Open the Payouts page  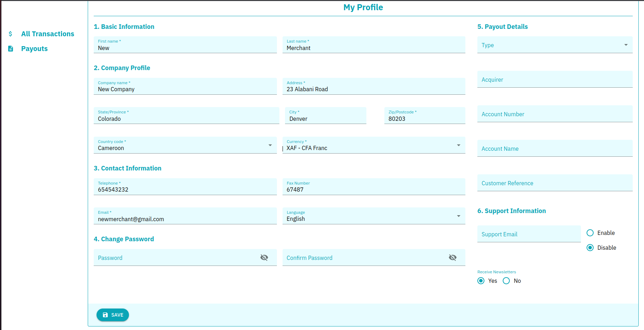point(34,49)
